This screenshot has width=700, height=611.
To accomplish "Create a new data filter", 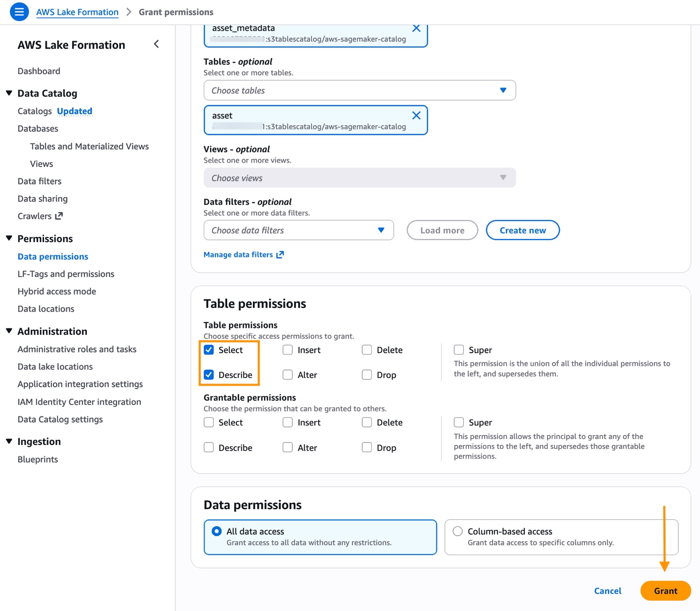I will [523, 230].
